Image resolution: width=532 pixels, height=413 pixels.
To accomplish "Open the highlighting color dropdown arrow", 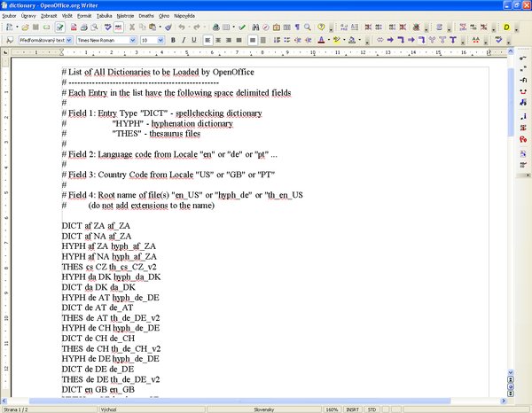I will pos(344,40).
